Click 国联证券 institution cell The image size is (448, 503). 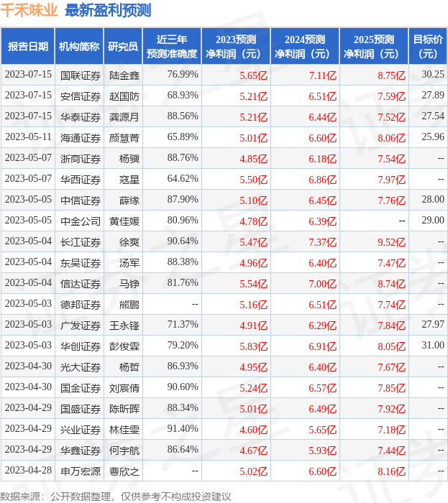pos(81,75)
